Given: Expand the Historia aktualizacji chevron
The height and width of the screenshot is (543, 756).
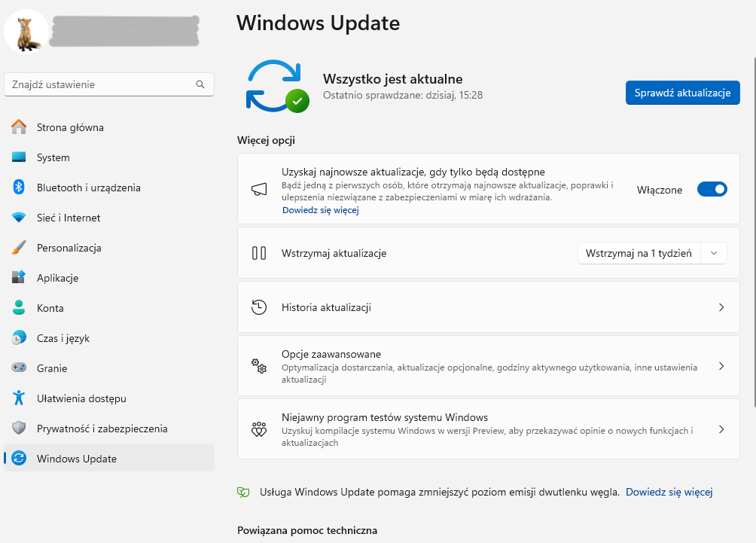Looking at the screenshot, I should click(721, 307).
